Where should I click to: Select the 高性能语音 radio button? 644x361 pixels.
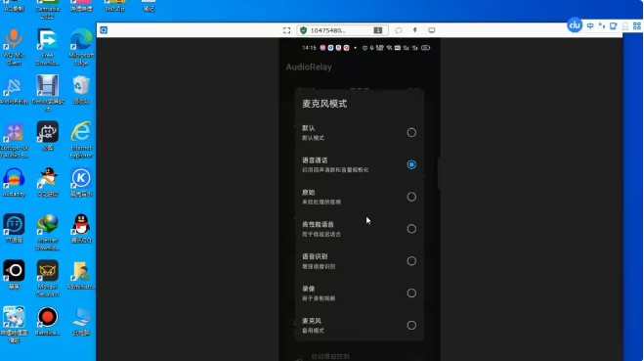[411, 229]
